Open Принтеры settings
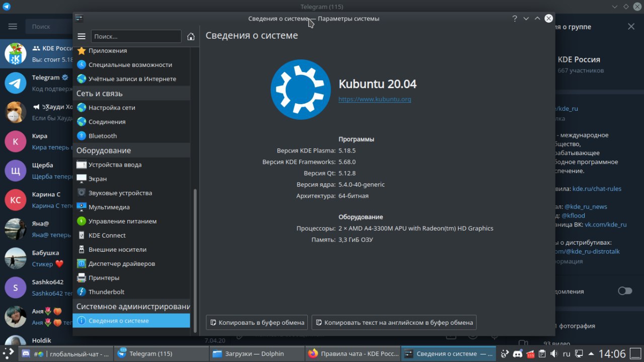Viewport: 644px width, 362px height. (132, 278)
